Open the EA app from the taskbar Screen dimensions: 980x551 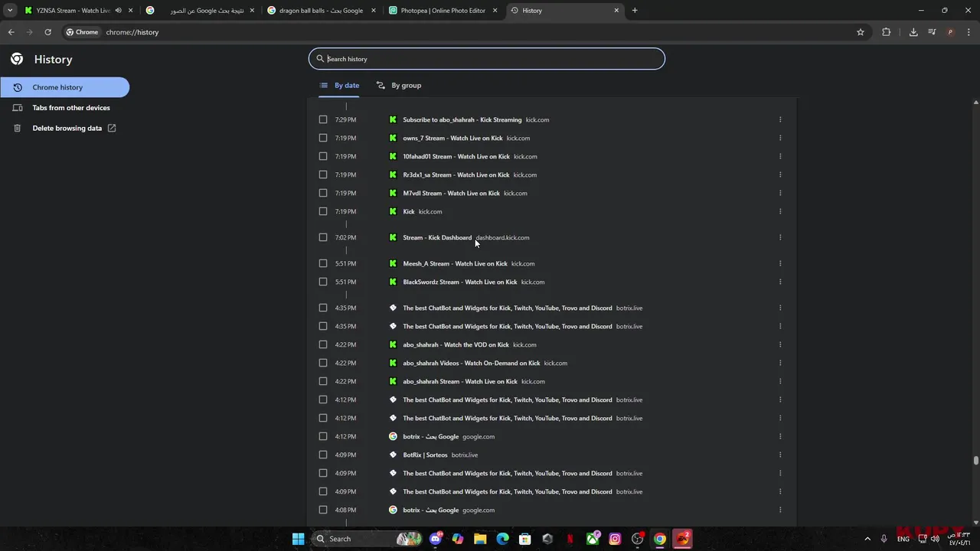tap(682, 539)
